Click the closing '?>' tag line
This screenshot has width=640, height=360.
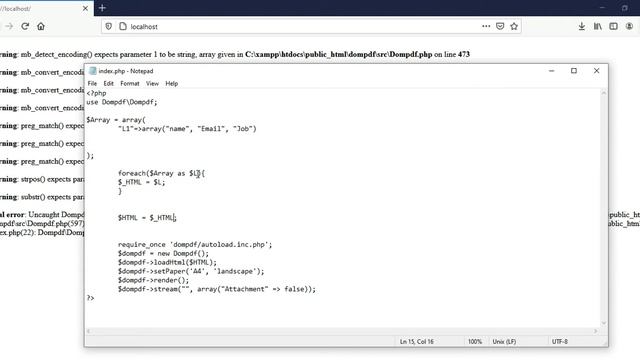pos(90,298)
